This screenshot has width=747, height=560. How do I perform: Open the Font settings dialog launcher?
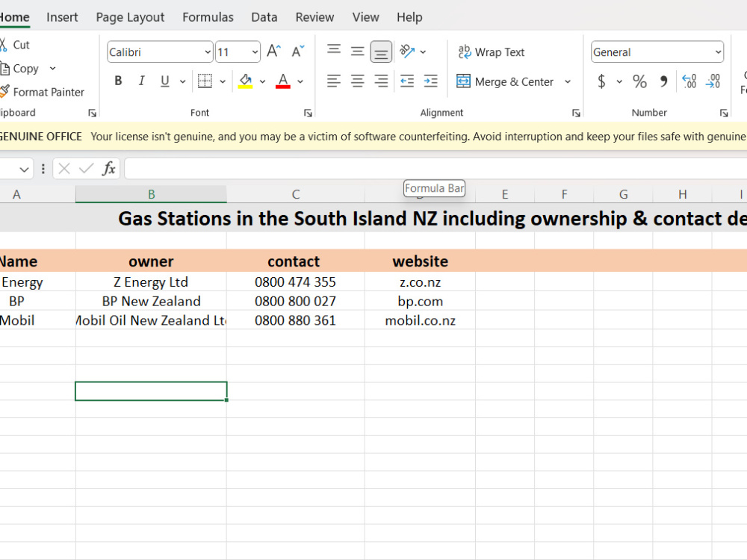(x=308, y=113)
